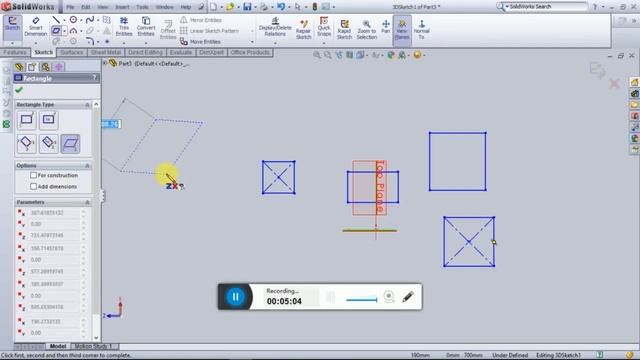Image resolution: width=640 pixels, height=360 pixels.
Task: Pick the Line sketch tool
Action: tap(56, 20)
